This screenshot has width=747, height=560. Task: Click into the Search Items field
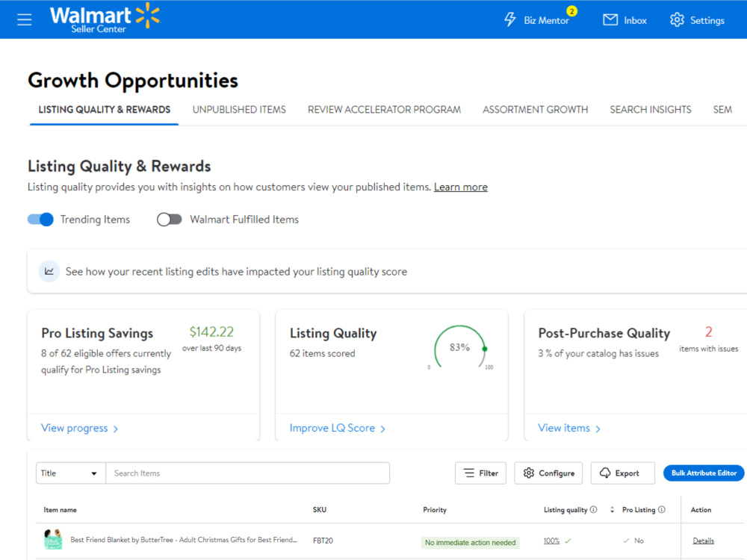pyautogui.click(x=248, y=473)
